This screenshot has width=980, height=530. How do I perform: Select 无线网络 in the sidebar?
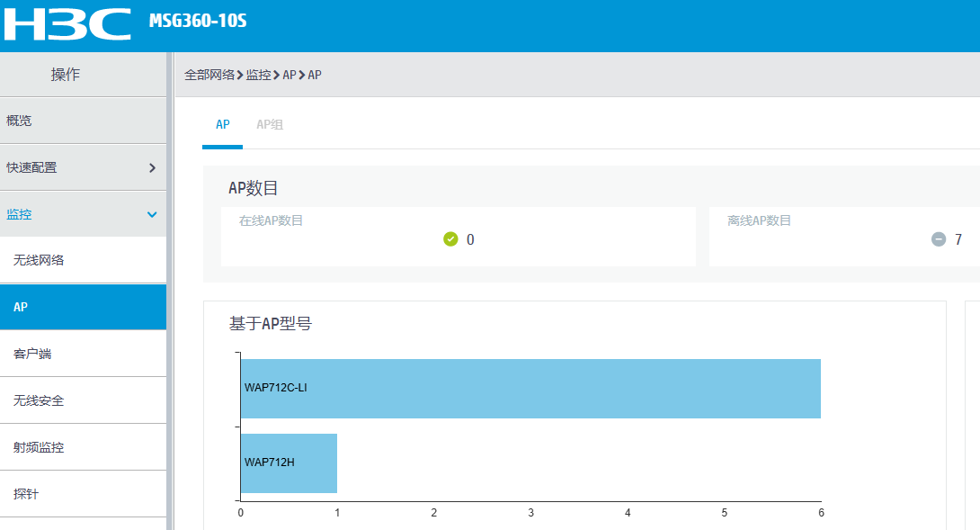tap(39, 261)
